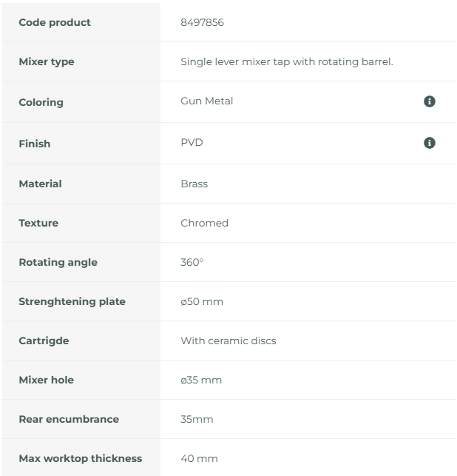This screenshot has height=476, width=457.
Task: Click the PVD finish value
Action: [x=192, y=142]
